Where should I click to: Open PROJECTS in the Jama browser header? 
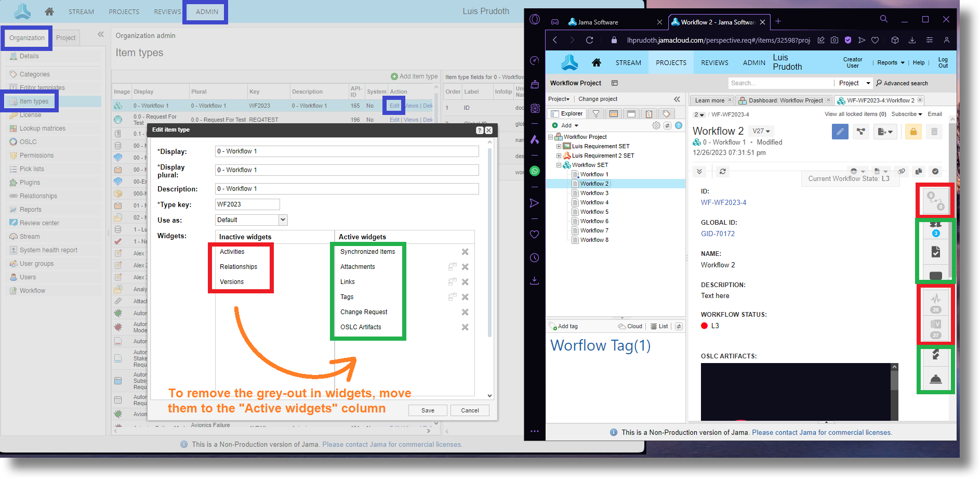[671, 62]
